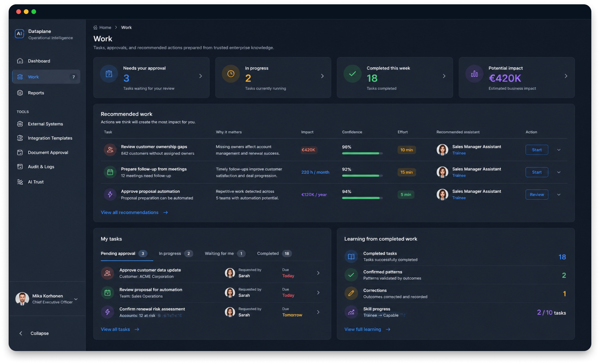The width and height of the screenshot is (600, 364).
Task: Click the clock icon on In progress card
Action: pos(231,74)
